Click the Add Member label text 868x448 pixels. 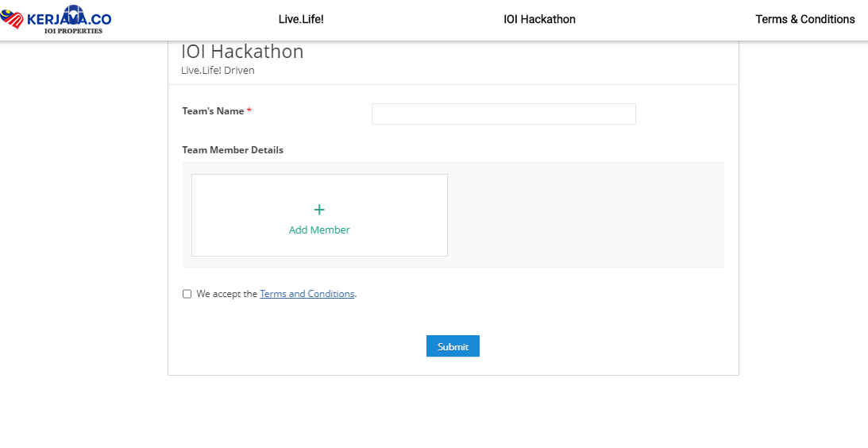pyautogui.click(x=319, y=230)
